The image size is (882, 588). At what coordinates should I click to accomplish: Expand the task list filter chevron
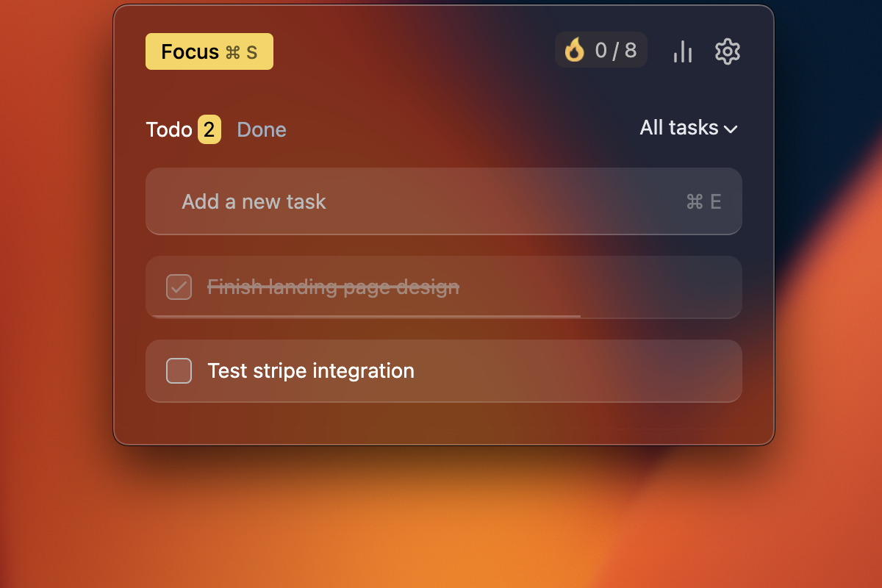(731, 129)
